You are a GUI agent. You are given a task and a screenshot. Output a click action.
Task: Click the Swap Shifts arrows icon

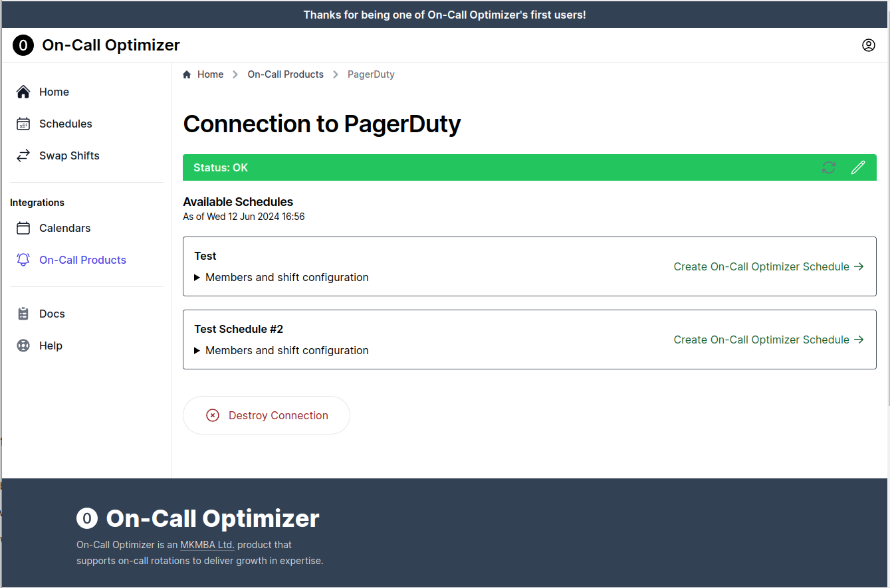(x=23, y=155)
